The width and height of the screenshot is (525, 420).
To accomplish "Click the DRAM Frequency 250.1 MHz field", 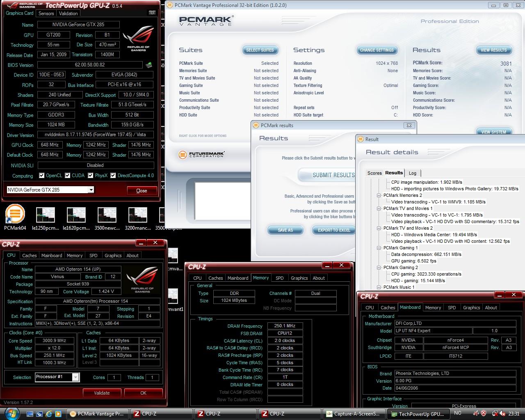I will click(285, 326).
